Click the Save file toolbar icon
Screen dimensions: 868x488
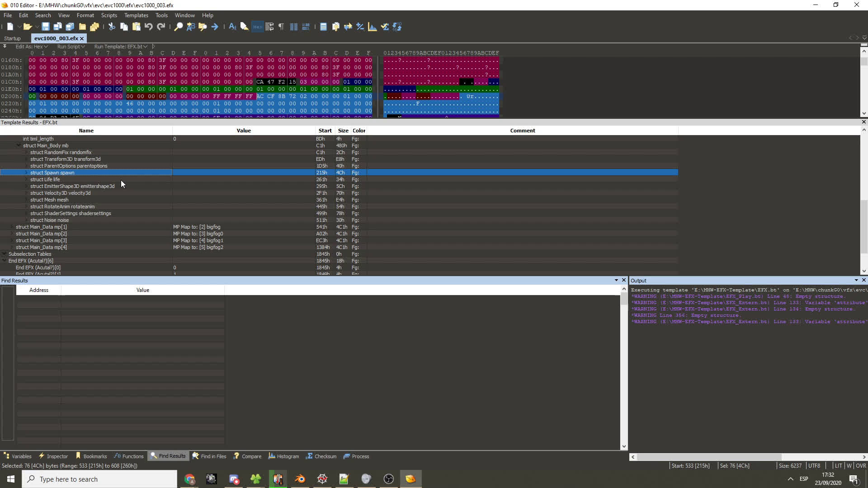tap(46, 27)
